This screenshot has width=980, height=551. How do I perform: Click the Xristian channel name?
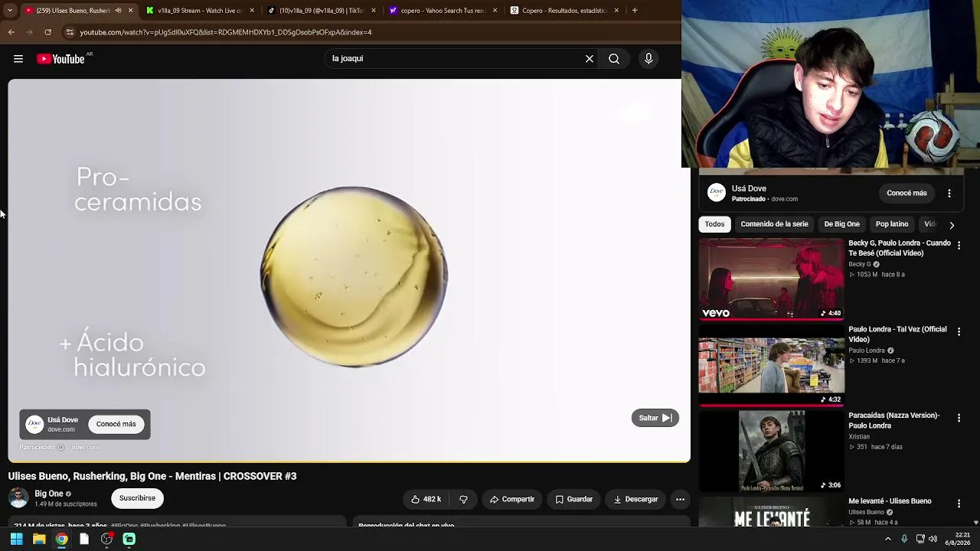click(x=859, y=437)
